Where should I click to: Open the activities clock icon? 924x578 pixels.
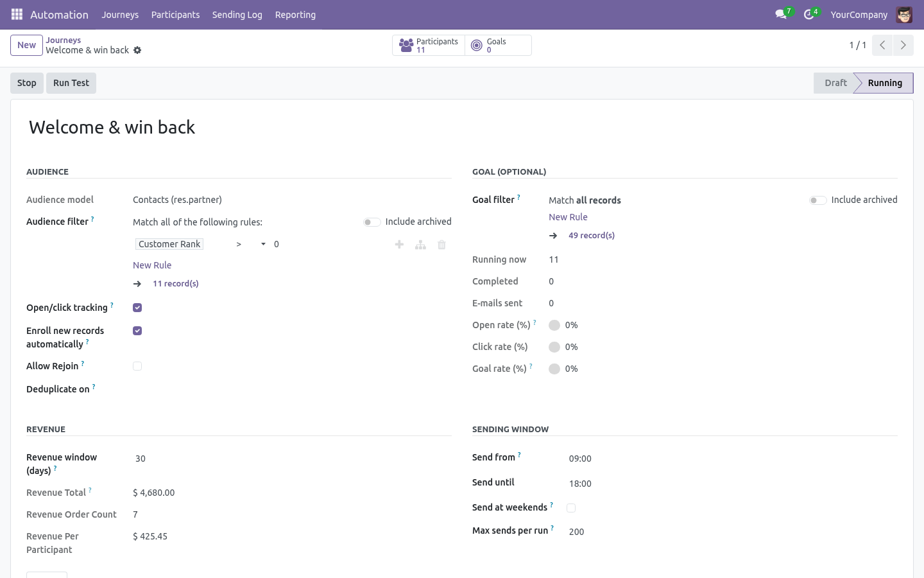pos(809,14)
